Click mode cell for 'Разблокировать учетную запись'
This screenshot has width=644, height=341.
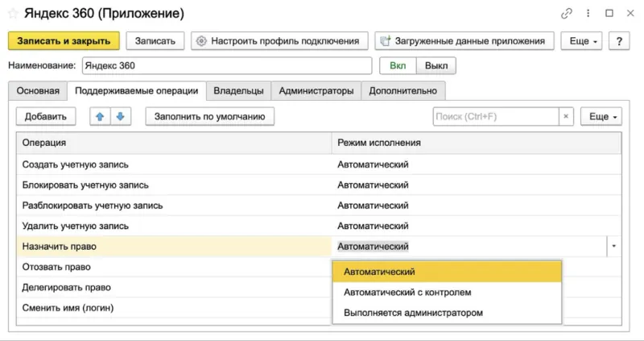(477, 206)
